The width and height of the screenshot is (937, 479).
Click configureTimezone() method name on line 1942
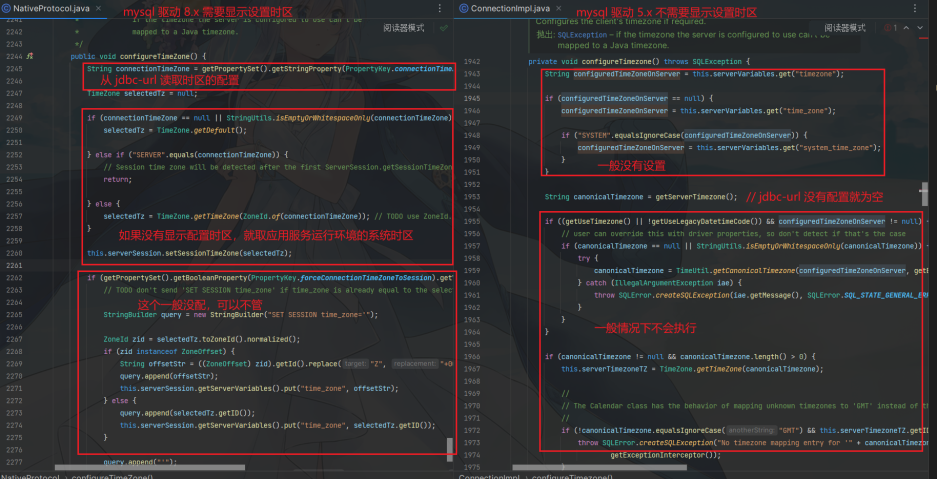click(x=618, y=62)
